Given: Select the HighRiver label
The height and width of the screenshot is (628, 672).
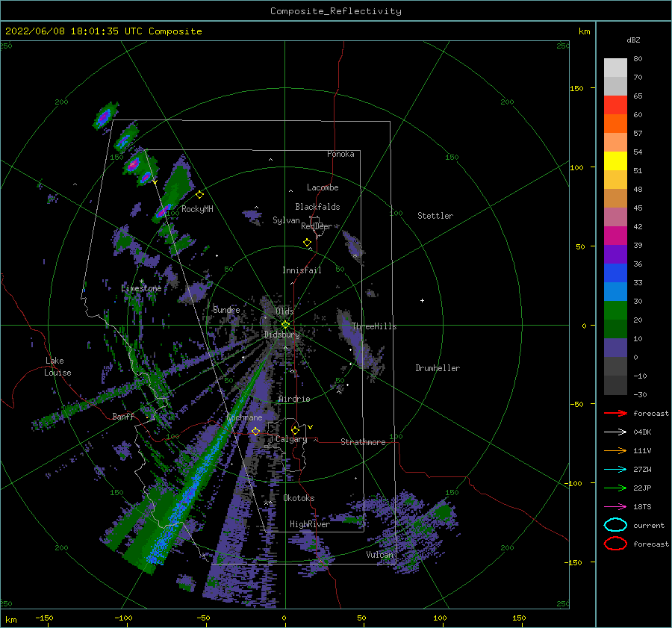Looking at the screenshot, I should point(310,524).
